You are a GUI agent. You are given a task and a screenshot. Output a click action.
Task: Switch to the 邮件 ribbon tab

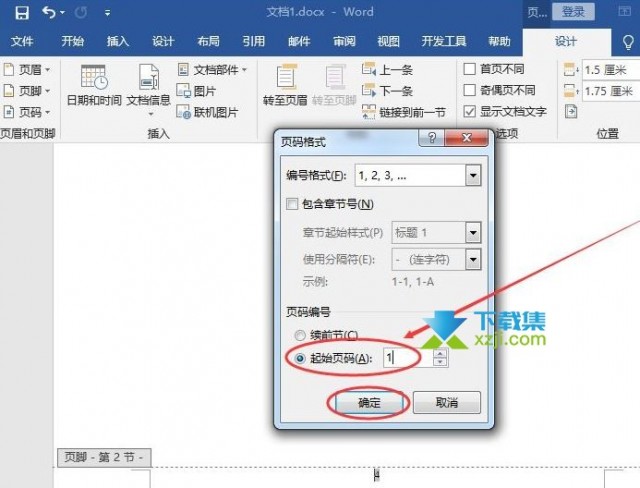click(x=299, y=41)
